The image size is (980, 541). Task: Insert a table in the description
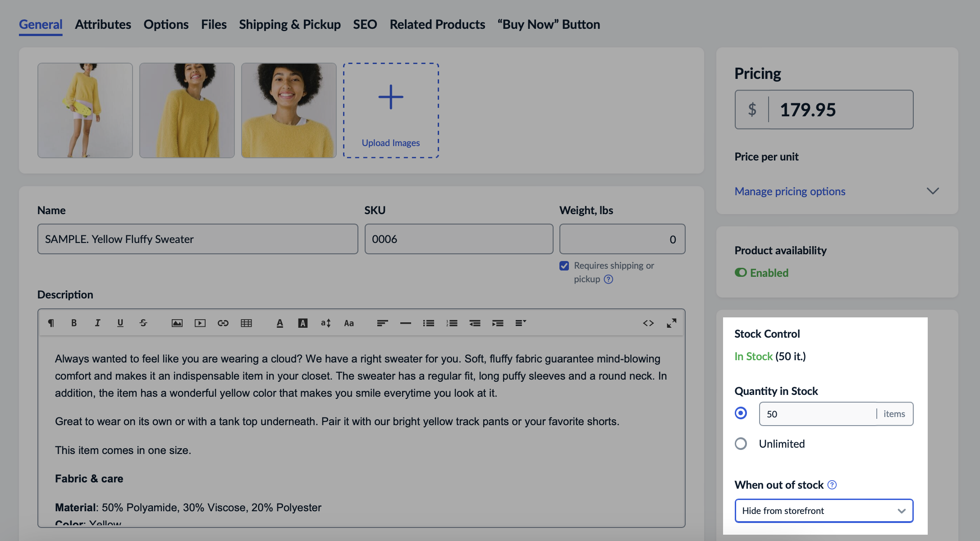point(246,323)
